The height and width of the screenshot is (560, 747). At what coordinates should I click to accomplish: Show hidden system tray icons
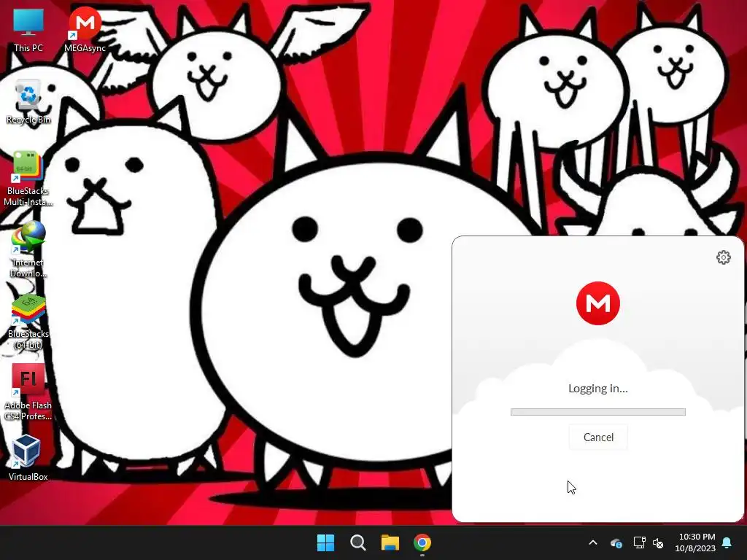(593, 542)
